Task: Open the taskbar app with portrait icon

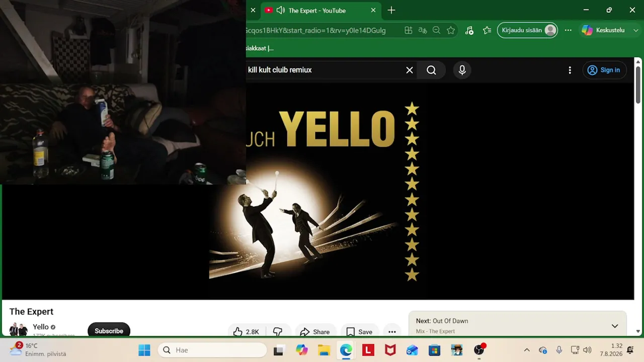Action: [x=457, y=350]
